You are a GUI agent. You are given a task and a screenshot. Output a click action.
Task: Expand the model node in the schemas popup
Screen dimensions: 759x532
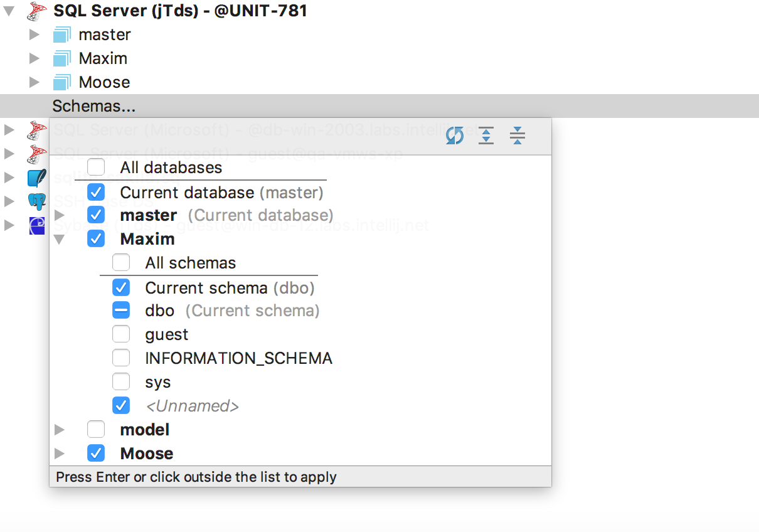click(x=60, y=430)
